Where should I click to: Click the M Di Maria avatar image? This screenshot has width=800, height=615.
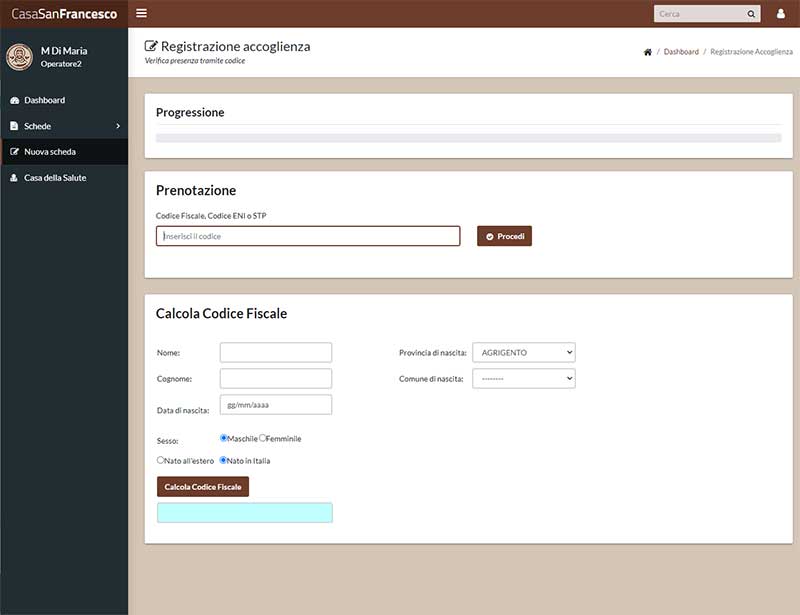[x=19, y=57]
